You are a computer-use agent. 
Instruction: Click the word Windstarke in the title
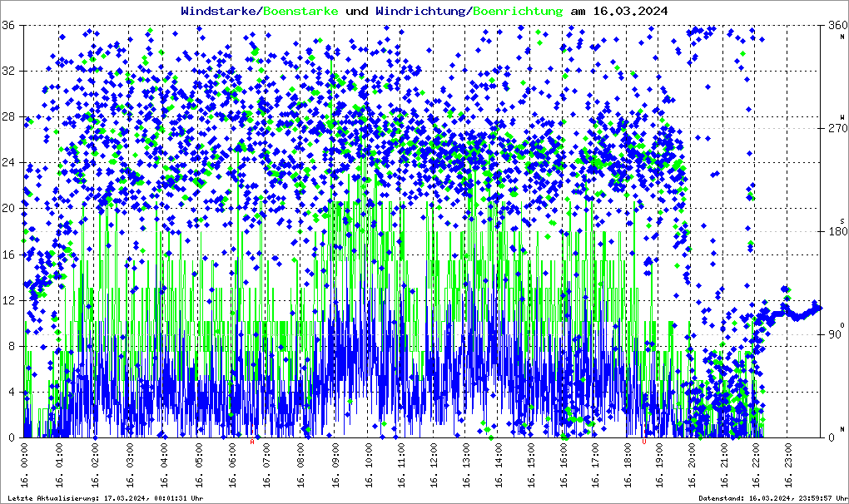coord(218,11)
